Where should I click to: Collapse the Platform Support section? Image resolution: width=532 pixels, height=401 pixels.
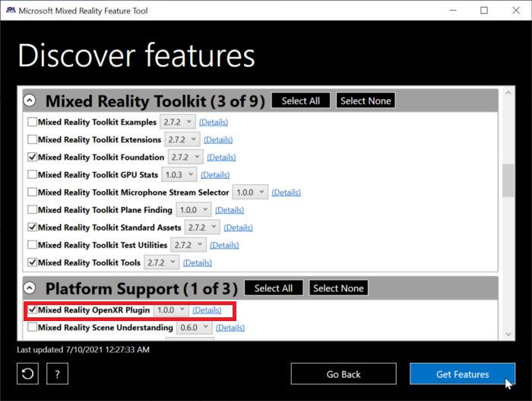coord(30,288)
